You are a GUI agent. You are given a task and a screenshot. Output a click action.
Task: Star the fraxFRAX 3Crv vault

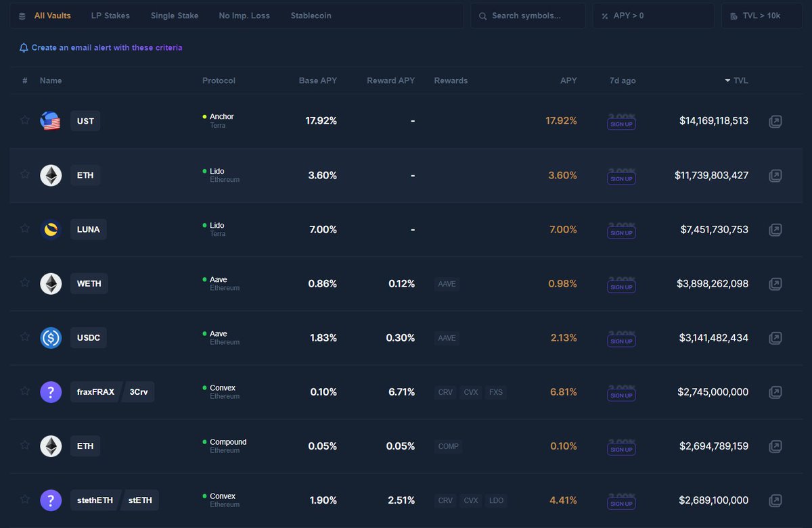pyautogui.click(x=25, y=390)
